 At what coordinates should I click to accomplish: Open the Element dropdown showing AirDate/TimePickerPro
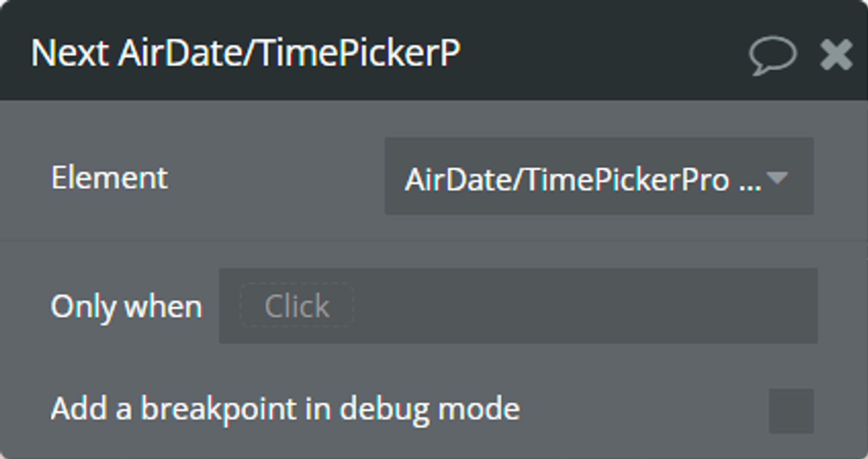click(x=599, y=176)
